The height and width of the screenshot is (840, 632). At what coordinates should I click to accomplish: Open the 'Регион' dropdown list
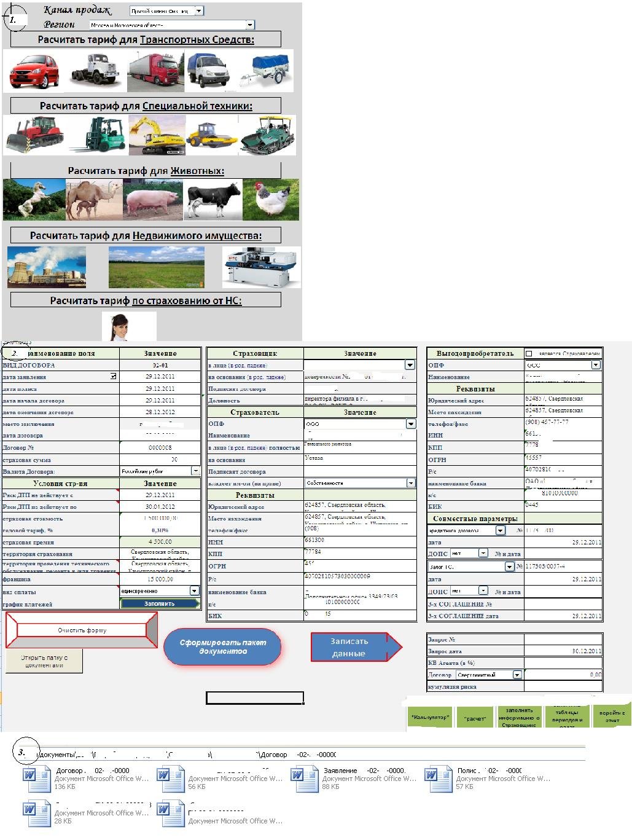pyautogui.click(x=249, y=25)
